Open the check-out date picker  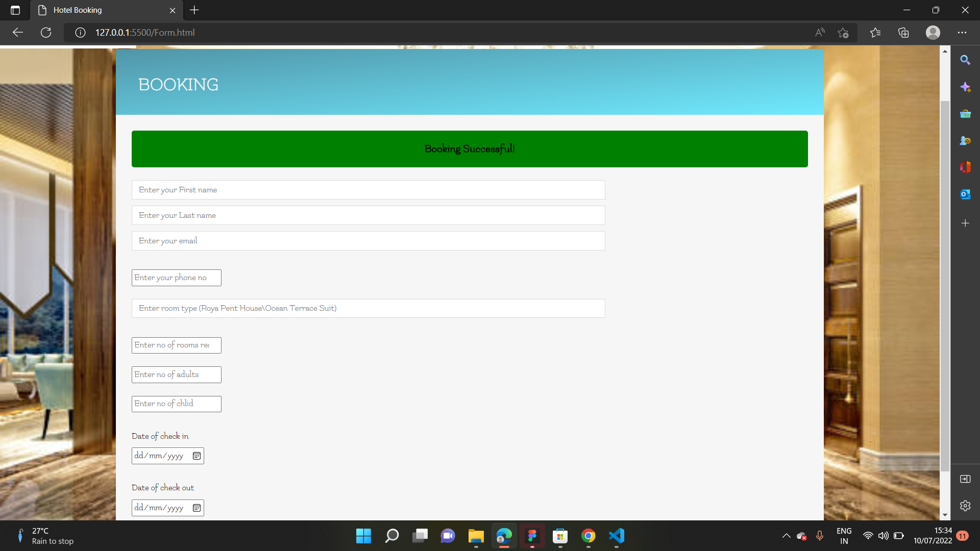(x=196, y=508)
